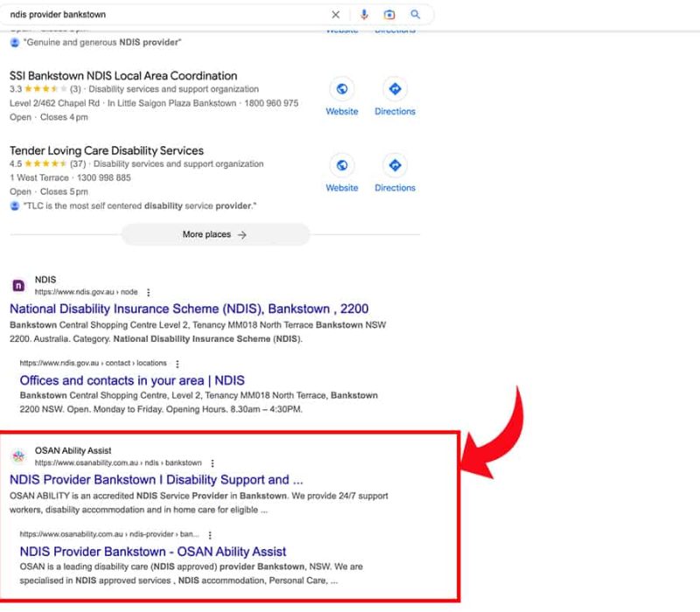700x612 pixels.
Task: Click the OSAN Ability Assist favicon
Action: [x=18, y=456]
